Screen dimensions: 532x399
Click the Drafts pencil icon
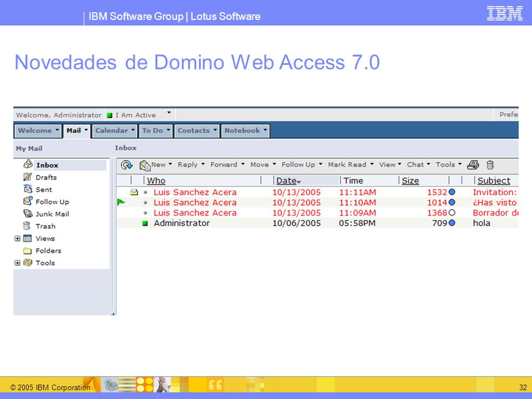tap(27, 177)
